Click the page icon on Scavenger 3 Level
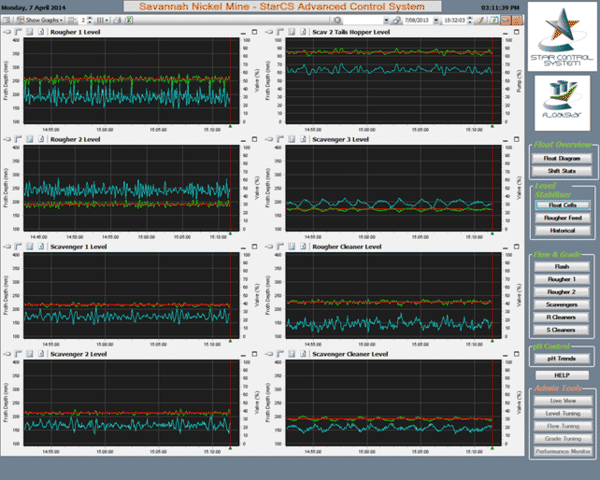 (x=303, y=139)
